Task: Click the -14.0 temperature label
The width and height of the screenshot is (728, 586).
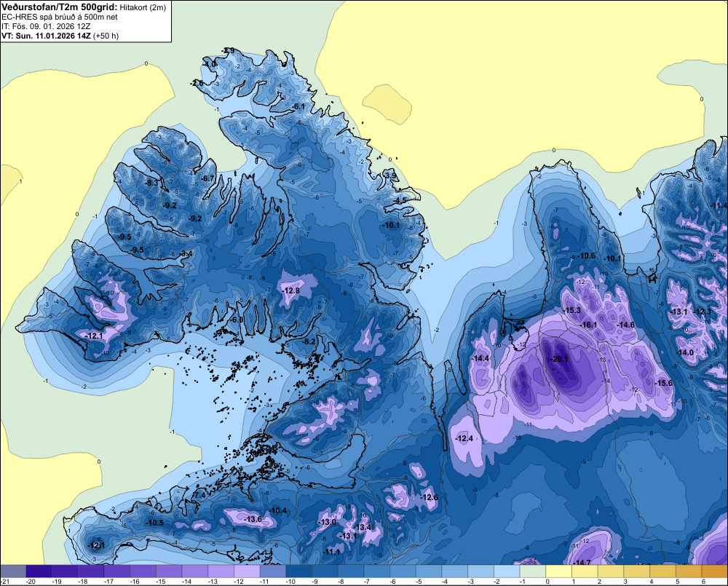Action: [684, 352]
